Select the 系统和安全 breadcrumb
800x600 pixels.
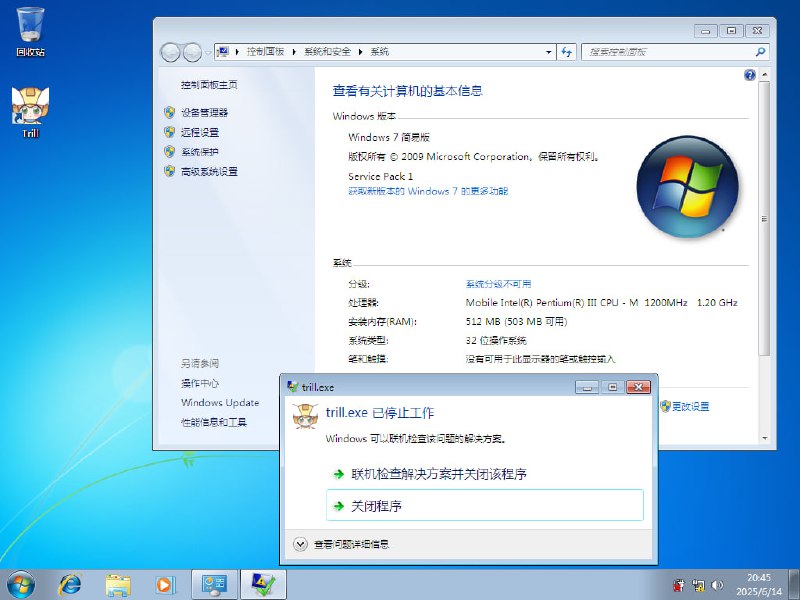tap(328, 52)
